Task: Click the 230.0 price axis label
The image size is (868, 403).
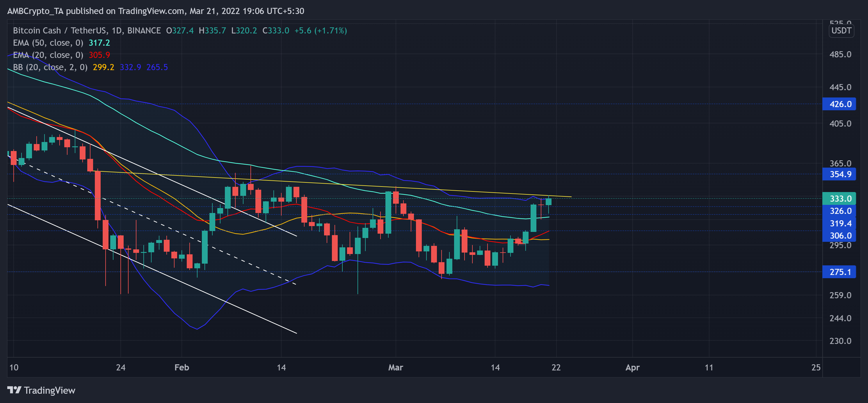Action: pos(840,341)
